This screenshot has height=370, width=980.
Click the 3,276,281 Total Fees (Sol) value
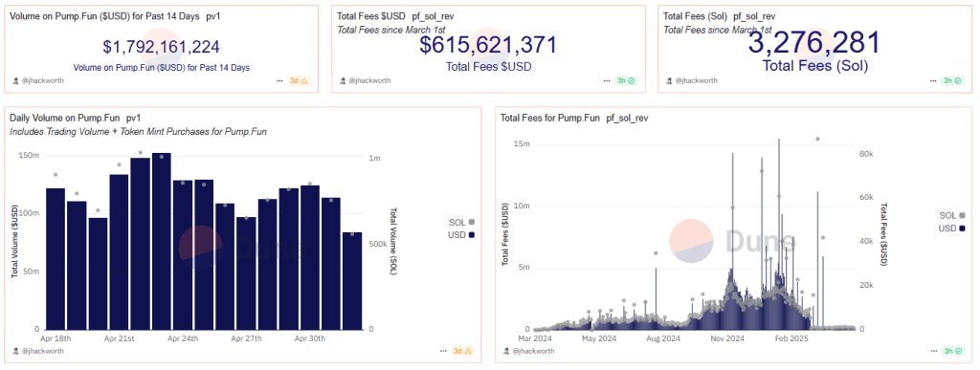coord(814,42)
